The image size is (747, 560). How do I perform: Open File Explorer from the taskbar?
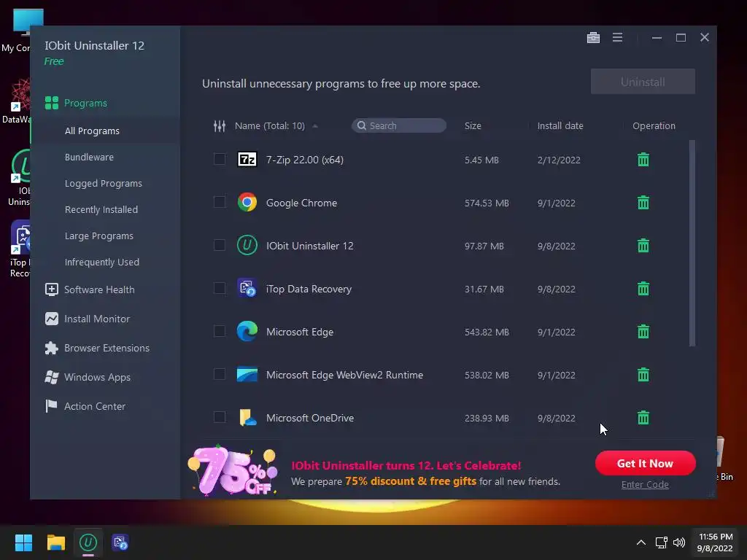click(55, 542)
